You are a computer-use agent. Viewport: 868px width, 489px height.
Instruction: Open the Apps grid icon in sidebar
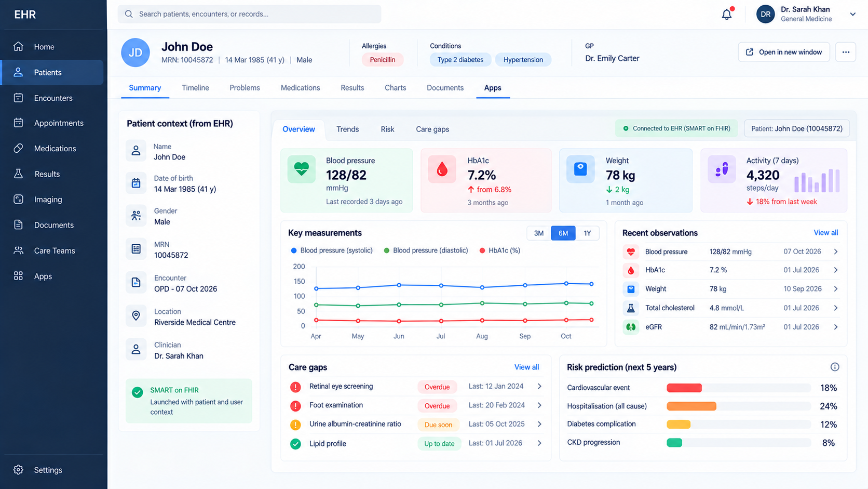18,276
